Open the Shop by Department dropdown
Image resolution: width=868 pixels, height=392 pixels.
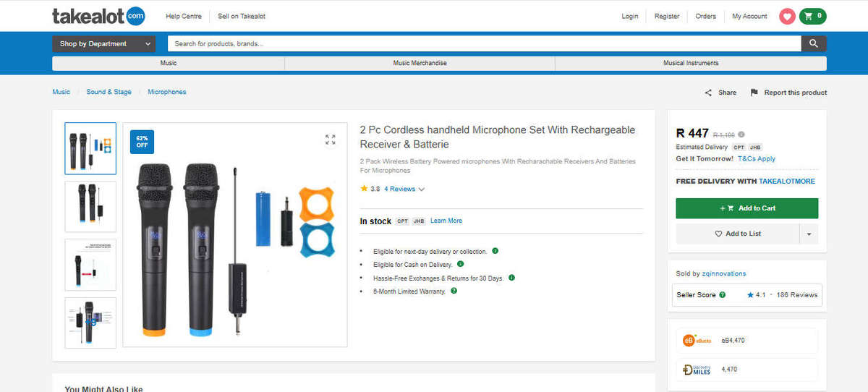tap(103, 44)
